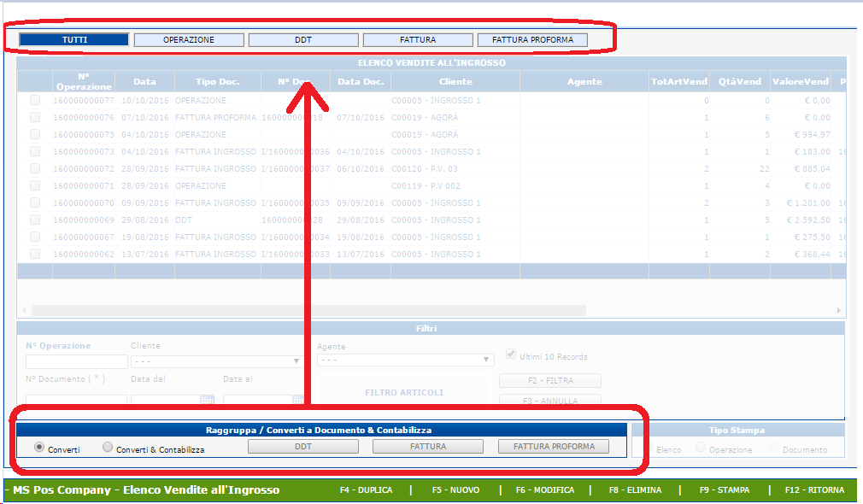Image resolution: width=863 pixels, height=504 pixels.
Task: Click the ValoreVend column header
Action: (801, 81)
